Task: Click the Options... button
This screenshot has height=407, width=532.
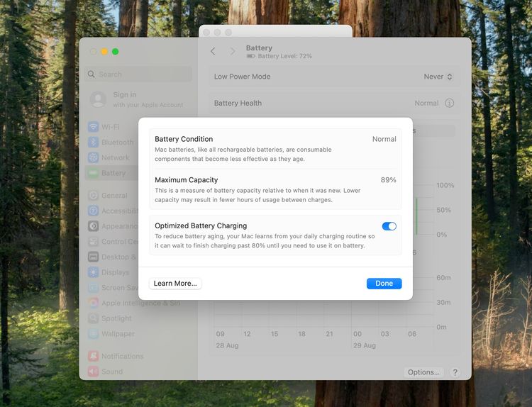Action: coord(423,372)
